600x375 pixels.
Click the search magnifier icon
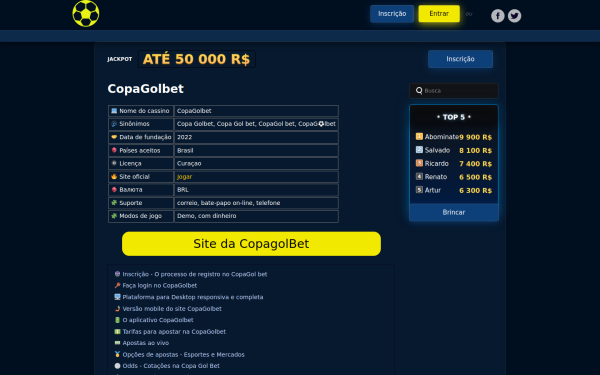click(419, 91)
